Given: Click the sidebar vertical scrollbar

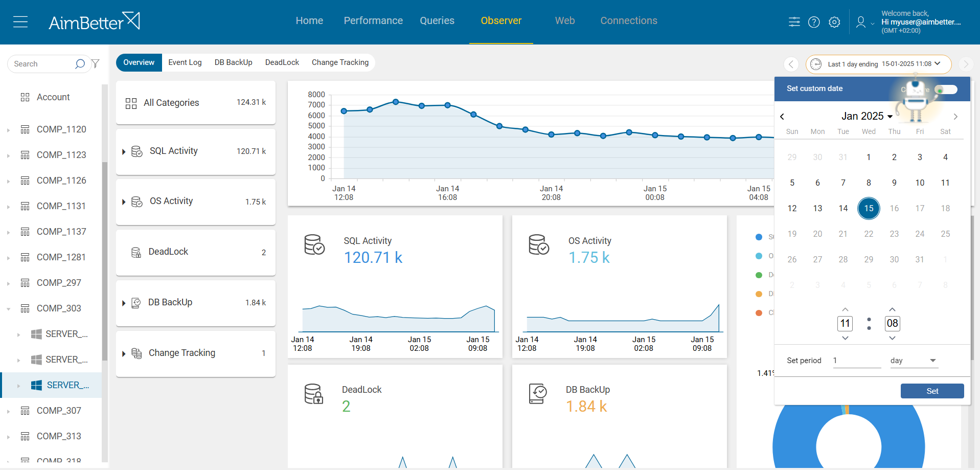Looking at the screenshot, I should click(x=105, y=261).
